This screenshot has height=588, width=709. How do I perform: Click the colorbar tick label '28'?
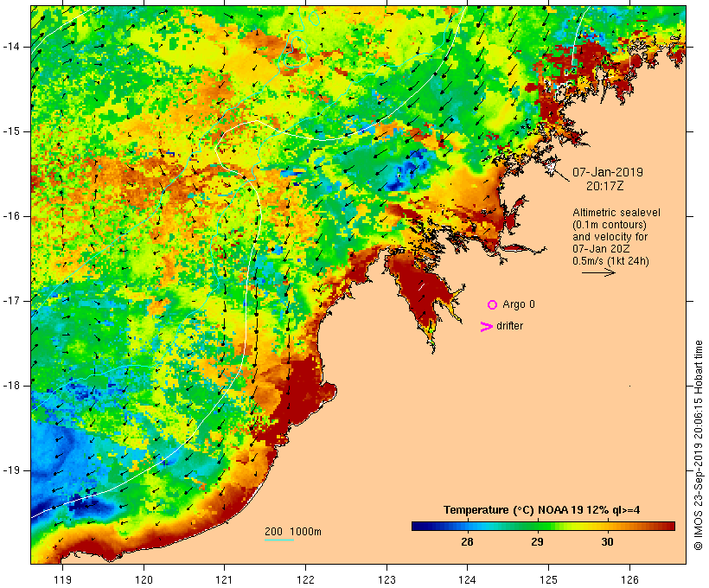[467, 541]
